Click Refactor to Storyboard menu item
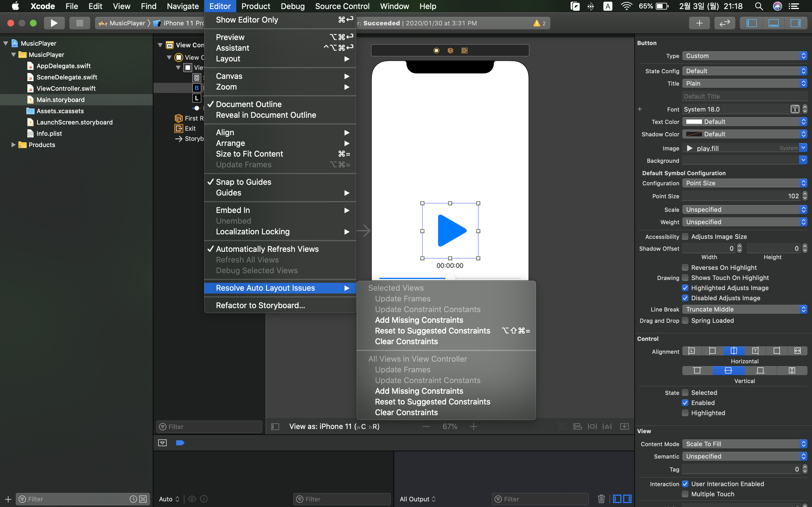 pyautogui.click(x=261, y=305)
